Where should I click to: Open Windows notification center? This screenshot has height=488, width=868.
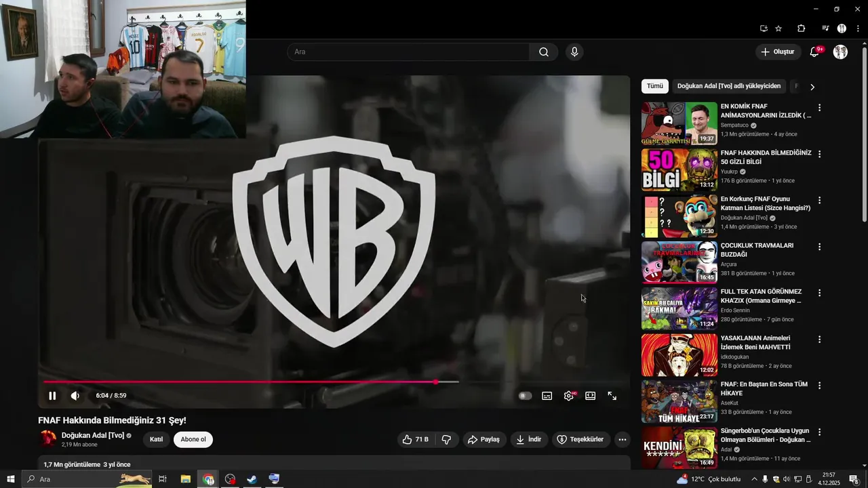click(854, 479)
